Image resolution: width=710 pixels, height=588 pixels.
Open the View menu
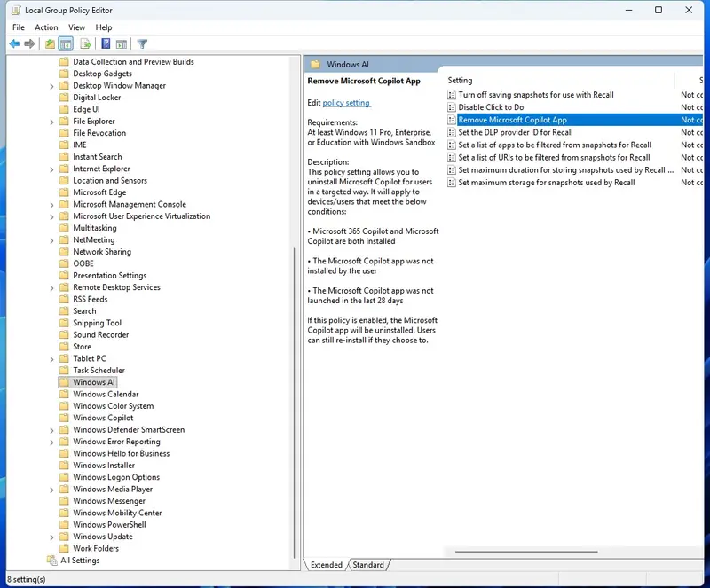[x=76, y=27]
